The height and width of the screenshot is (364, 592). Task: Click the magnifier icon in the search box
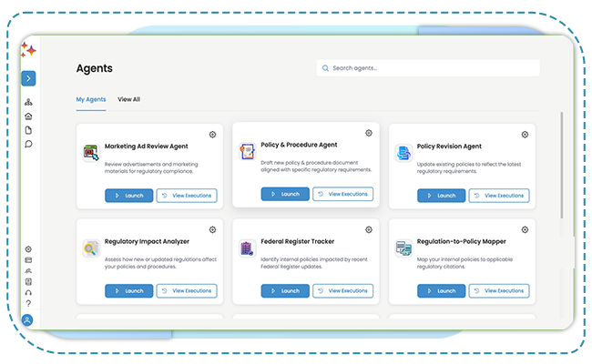tap(325, 68)
